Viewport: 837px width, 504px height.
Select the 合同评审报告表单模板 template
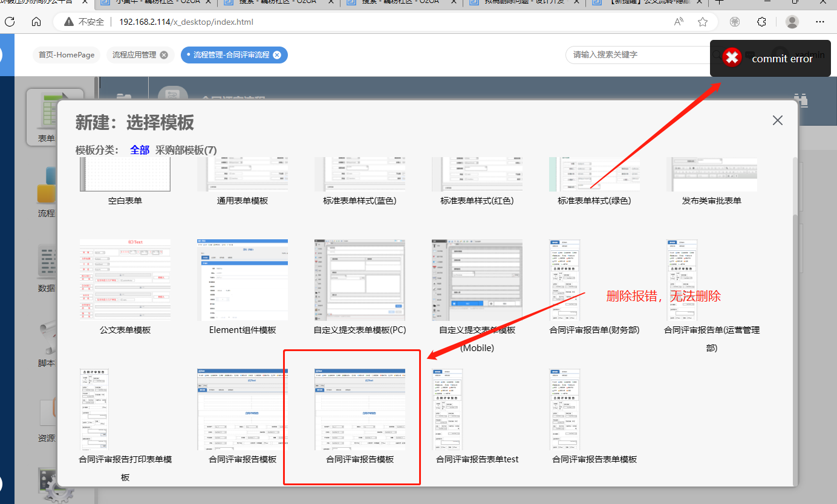click(x=594, y=417)
